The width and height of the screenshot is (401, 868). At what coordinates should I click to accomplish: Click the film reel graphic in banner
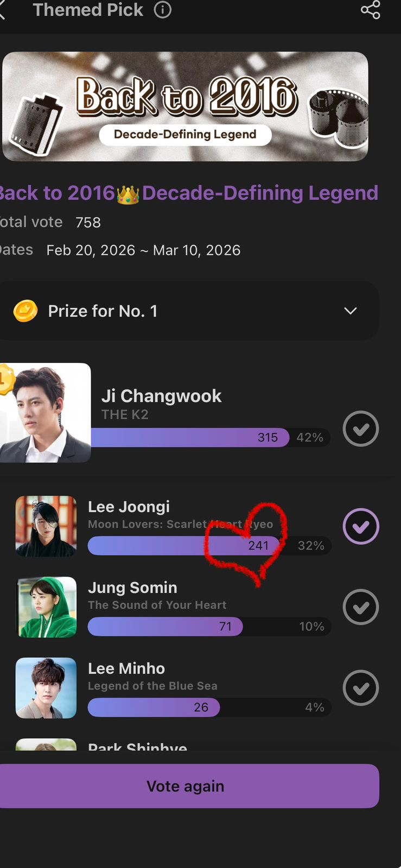338,117
